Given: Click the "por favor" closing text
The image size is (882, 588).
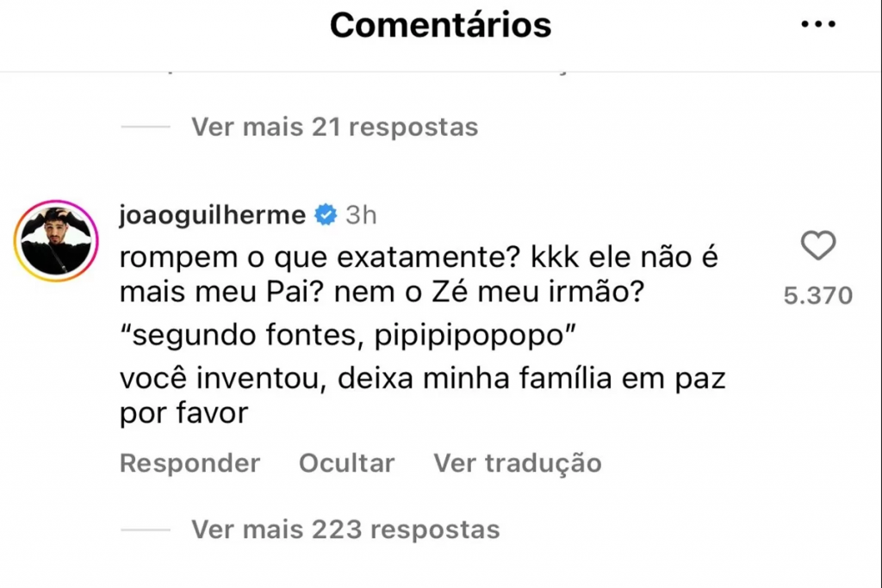Looking at the screenshot, I should point(183,414).
